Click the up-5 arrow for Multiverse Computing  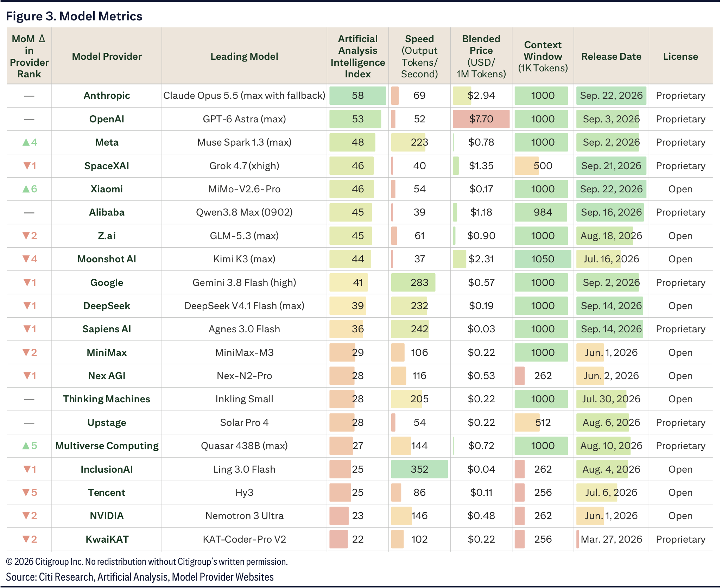click(x=30, y=446)
